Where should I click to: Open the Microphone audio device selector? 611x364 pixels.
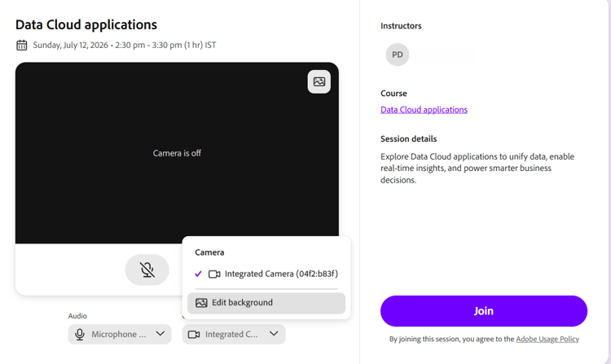click(x=120, y=335)
